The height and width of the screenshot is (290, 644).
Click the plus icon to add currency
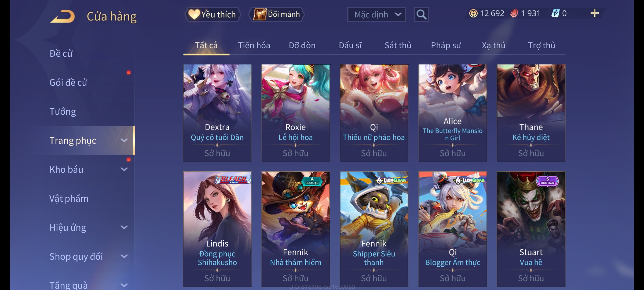[595, 13]
